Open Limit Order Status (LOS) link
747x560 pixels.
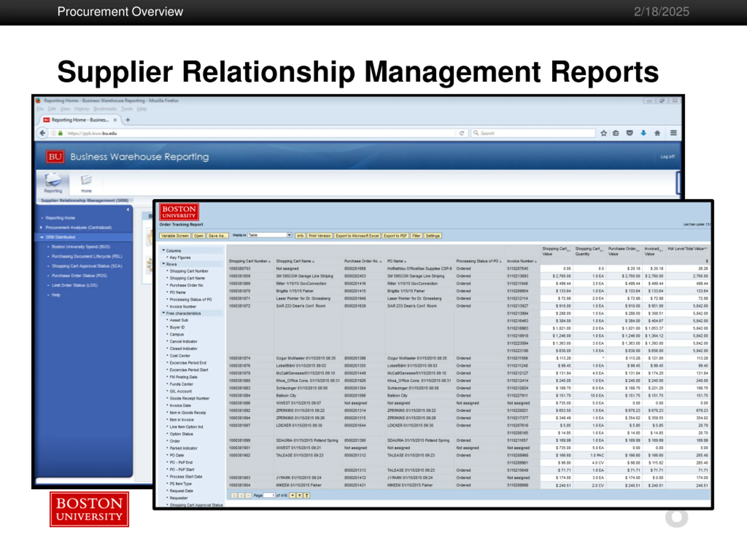coord(75,285)
